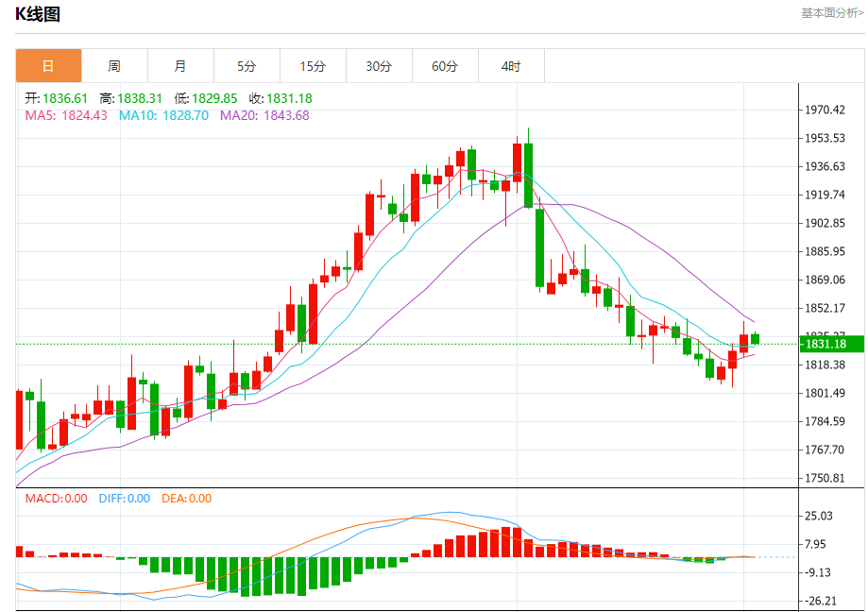Click the 1936.63 price axis label
Screen dimensions: 868x612
(x=825, y=166)
